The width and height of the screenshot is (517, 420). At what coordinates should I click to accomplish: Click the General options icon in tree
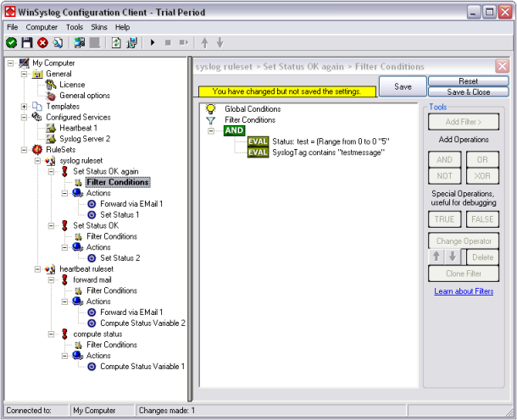[x=51, y=96]
